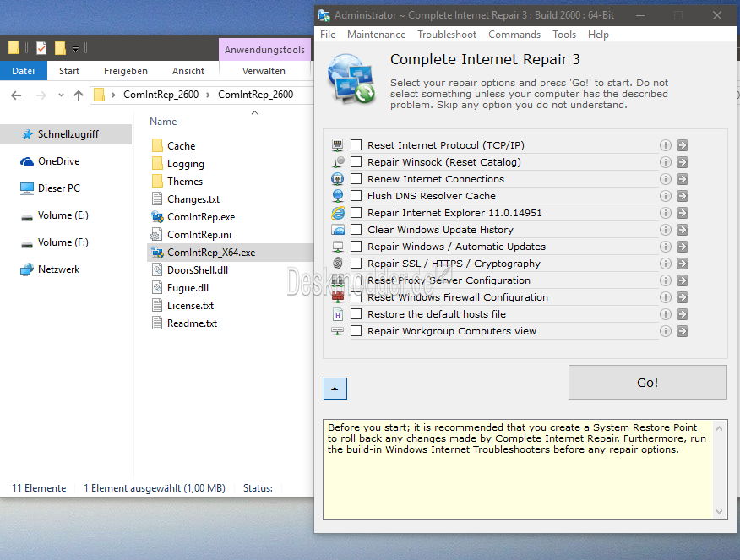Run Reset Windows Firewall Configuration arrow icon
740x560 pixels.
pos(682,297)
